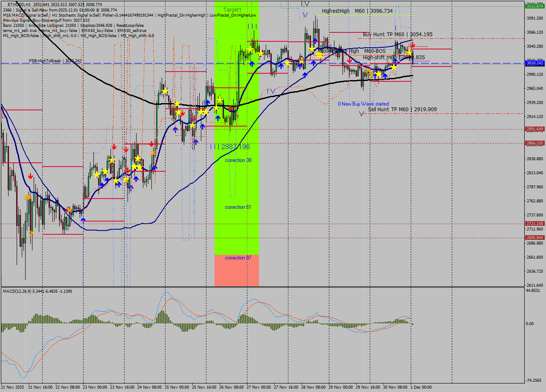This screenshot has width=546, height=392.
Task: Select the yellow star marker on the 30 Nov candles
Action: (x=409, y=52)
